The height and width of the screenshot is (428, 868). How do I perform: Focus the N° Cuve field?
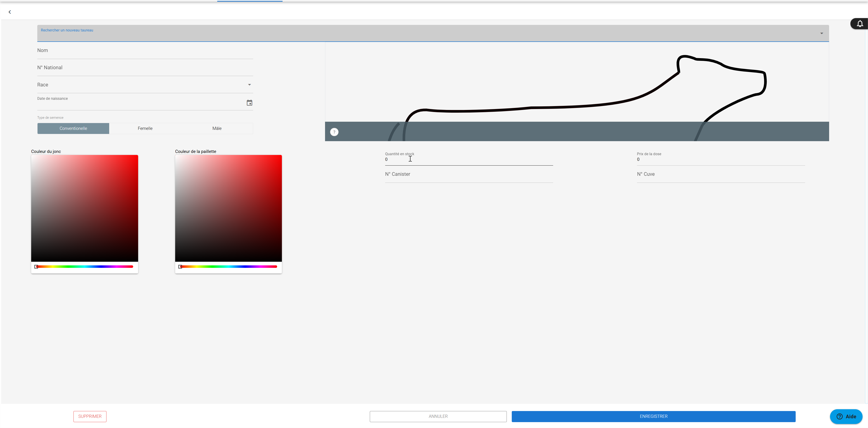click(x=721, y=174)
